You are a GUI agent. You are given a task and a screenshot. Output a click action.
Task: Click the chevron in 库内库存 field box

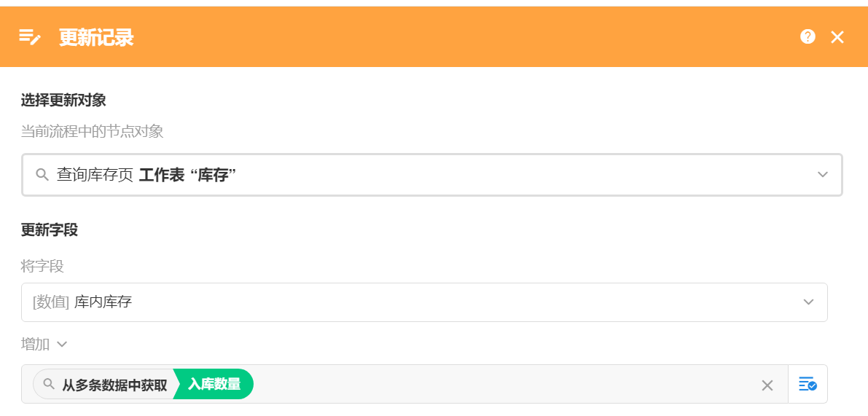pos(808,302)
